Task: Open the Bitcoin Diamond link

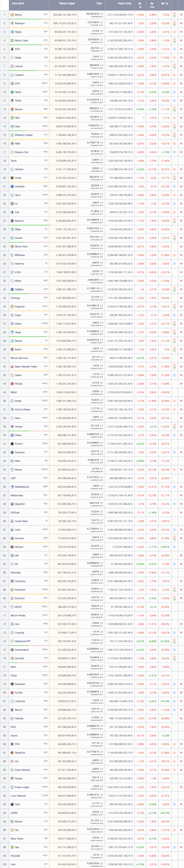Action: [19, 358]
